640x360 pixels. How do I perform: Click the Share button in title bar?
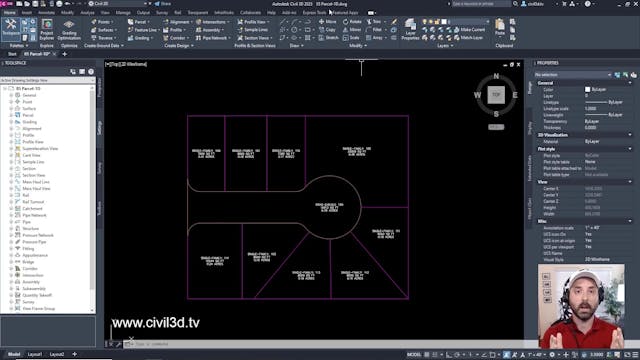coord(162,4)
